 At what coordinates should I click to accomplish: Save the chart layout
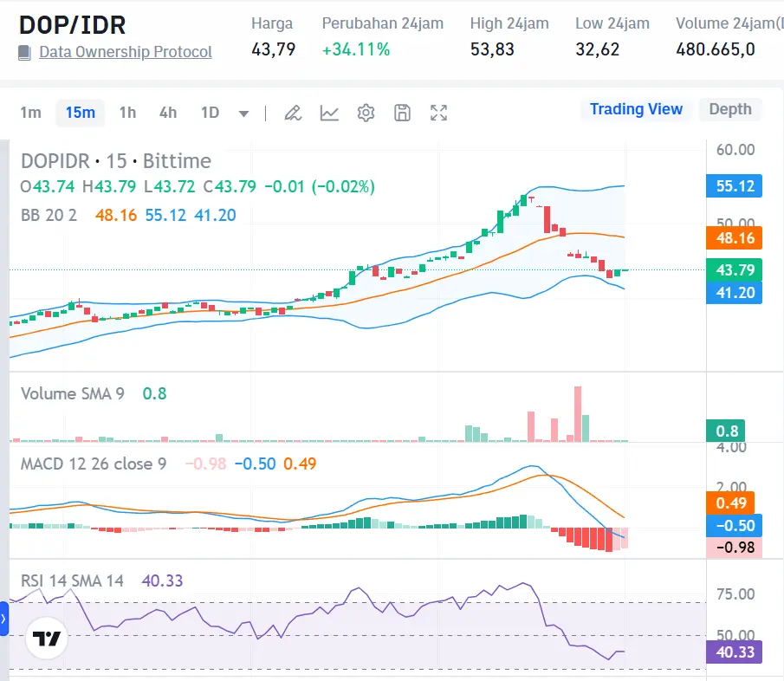pos(402,113)
